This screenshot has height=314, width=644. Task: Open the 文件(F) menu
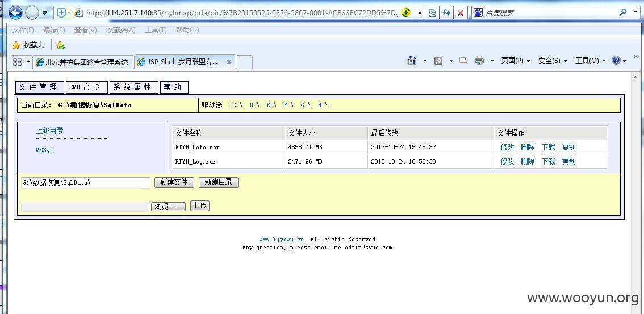click(x=23, y=30)
